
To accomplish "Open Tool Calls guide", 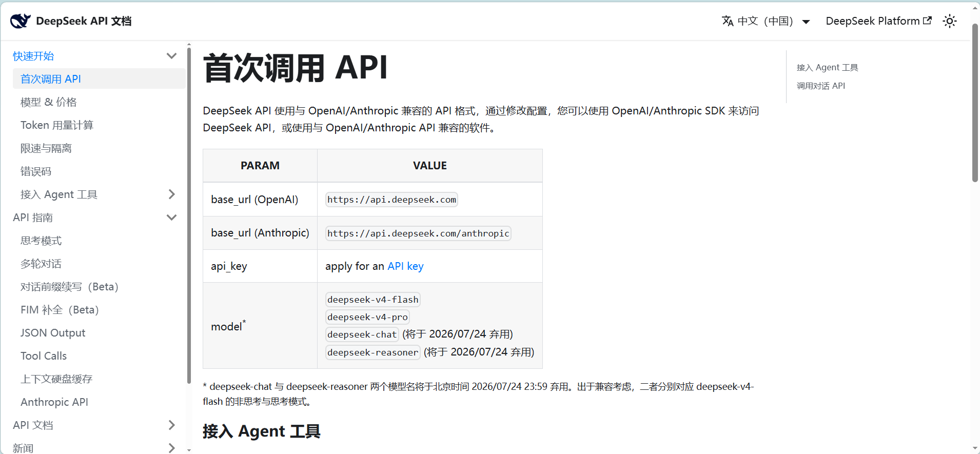I will [44, 356].
